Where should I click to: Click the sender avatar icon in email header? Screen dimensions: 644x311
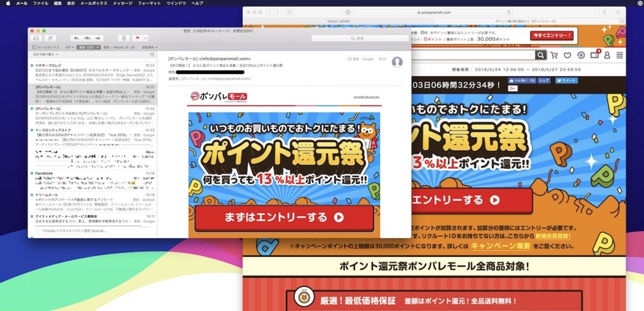397,62
